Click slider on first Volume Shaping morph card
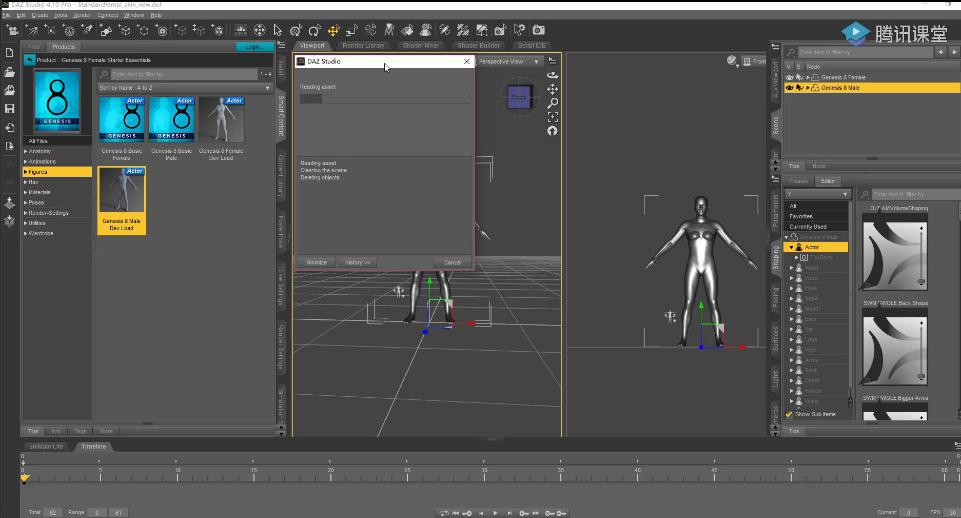 pos(921,254)
